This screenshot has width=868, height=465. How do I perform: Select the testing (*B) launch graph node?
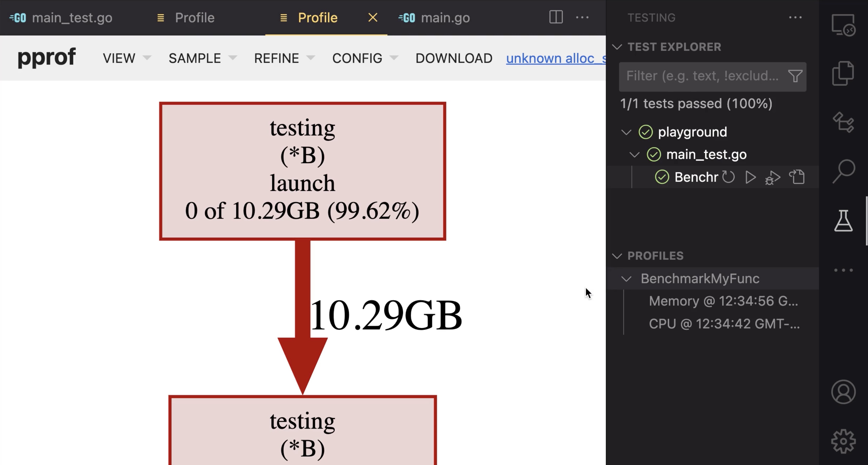303,171
